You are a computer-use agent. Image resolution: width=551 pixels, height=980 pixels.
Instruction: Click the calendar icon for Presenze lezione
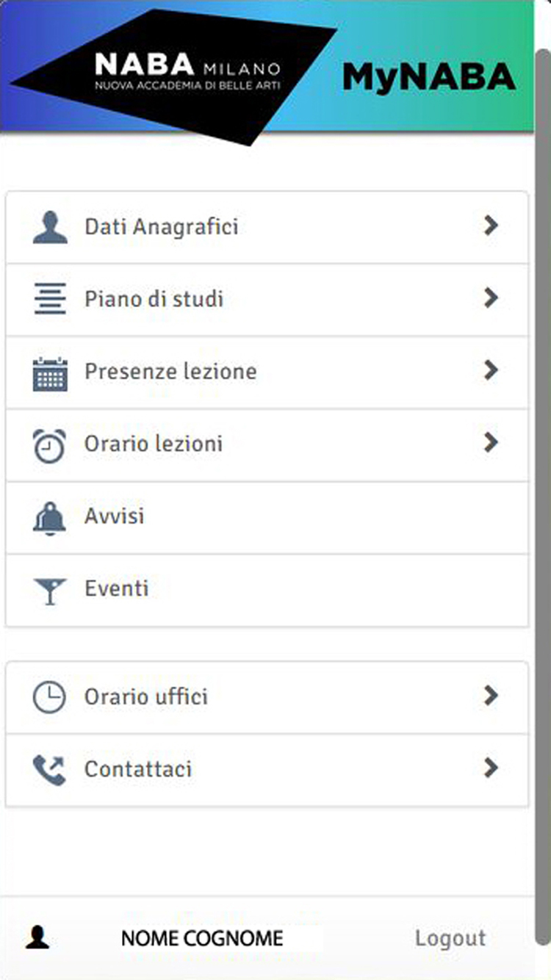[x=50, y=372]
